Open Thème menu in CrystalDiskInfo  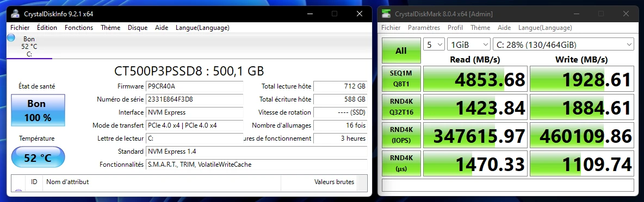(110, 28)
